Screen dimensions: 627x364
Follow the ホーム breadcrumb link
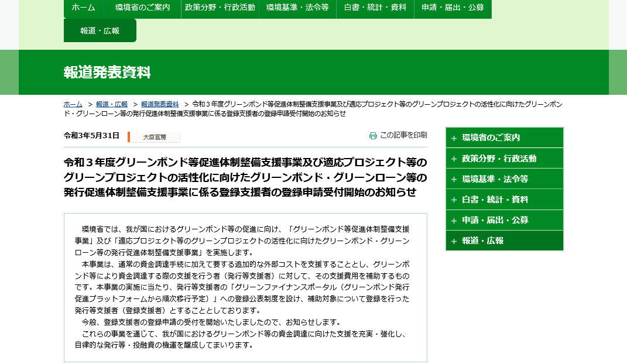[72, 104]
